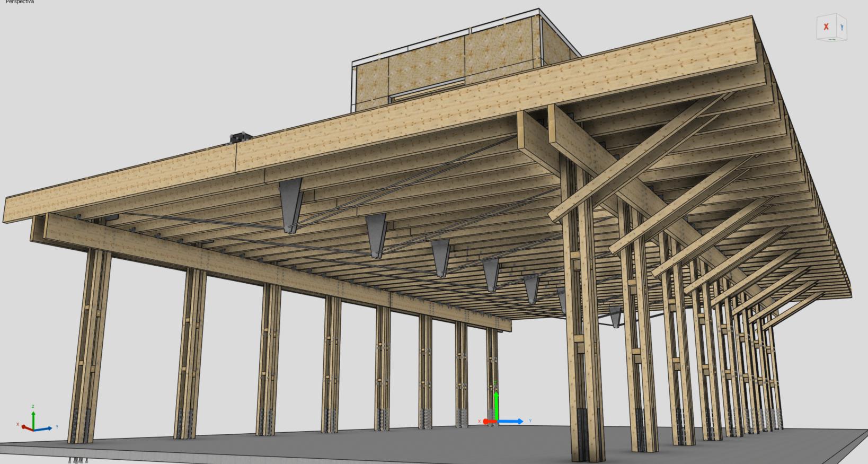
Task: Click the red X face of view cube
Action: [x=826, y=27]
